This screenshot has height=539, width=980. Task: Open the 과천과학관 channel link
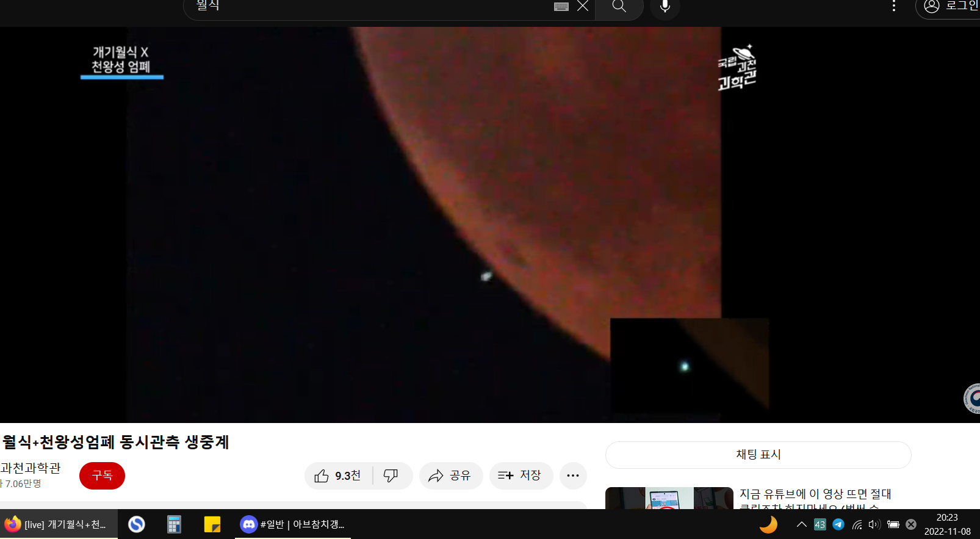(x=31, y=468)
